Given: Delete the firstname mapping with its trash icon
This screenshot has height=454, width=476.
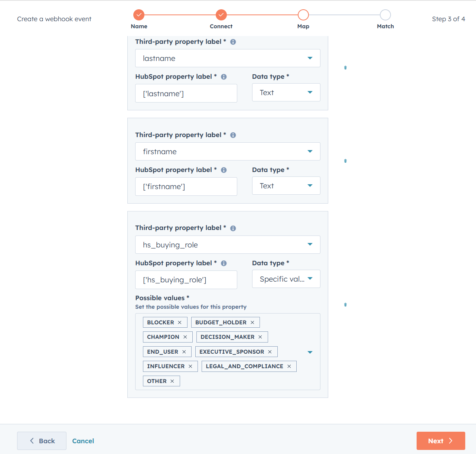Looking at the screenshot, I should (x=345, y=161).
